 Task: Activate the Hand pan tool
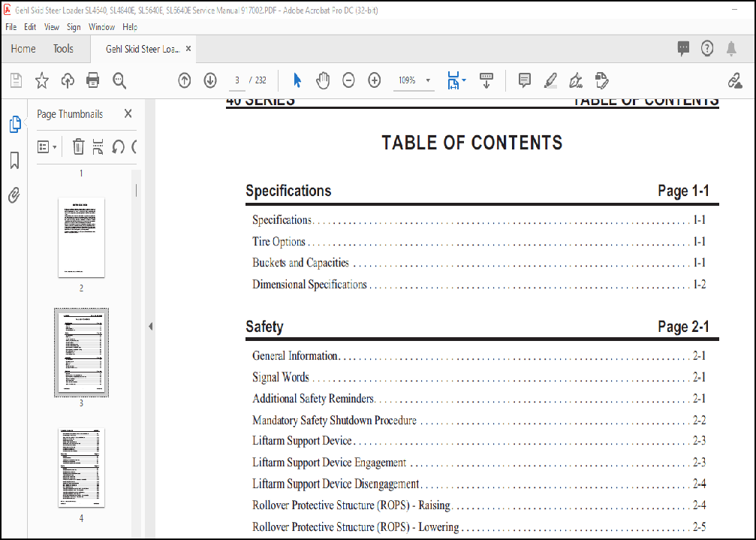(323, 80)
